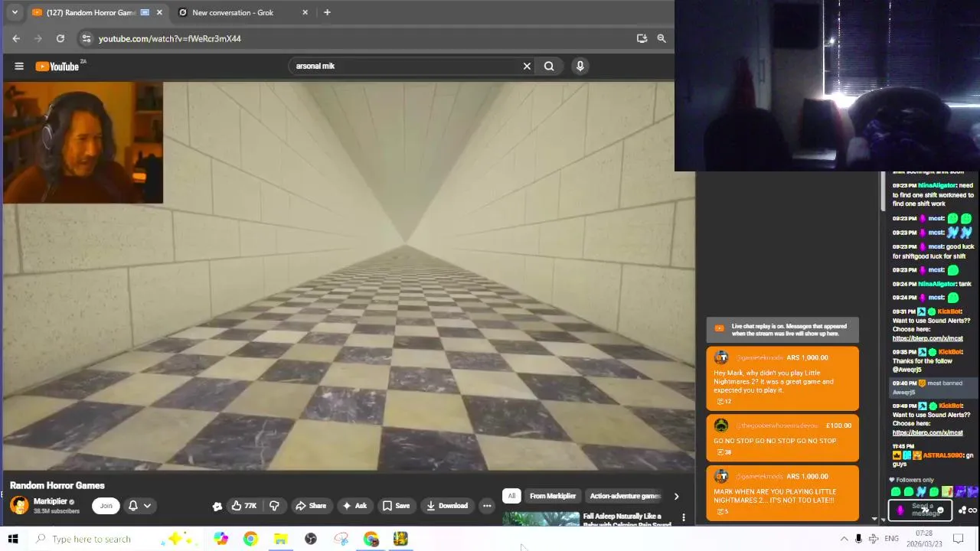Join the Markiplier channel membership
Image resolution: width=980 pixels, height=551 pixels.
point(106,505)
